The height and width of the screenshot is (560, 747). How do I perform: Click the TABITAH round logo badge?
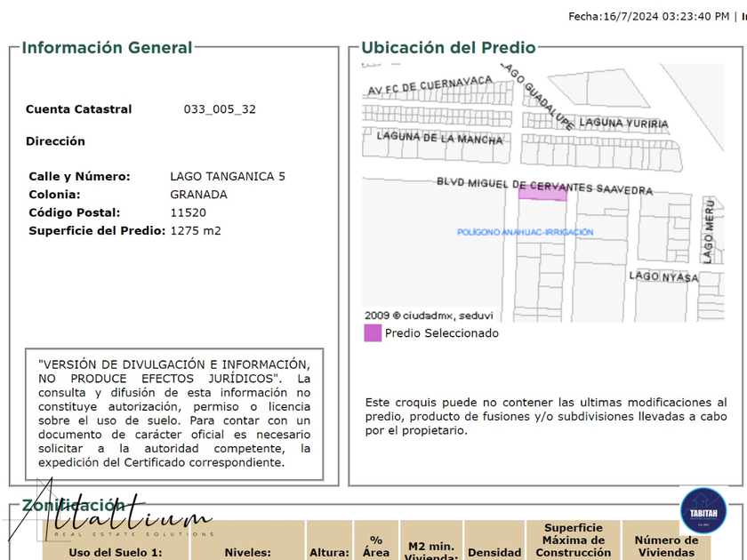point(703,510)
